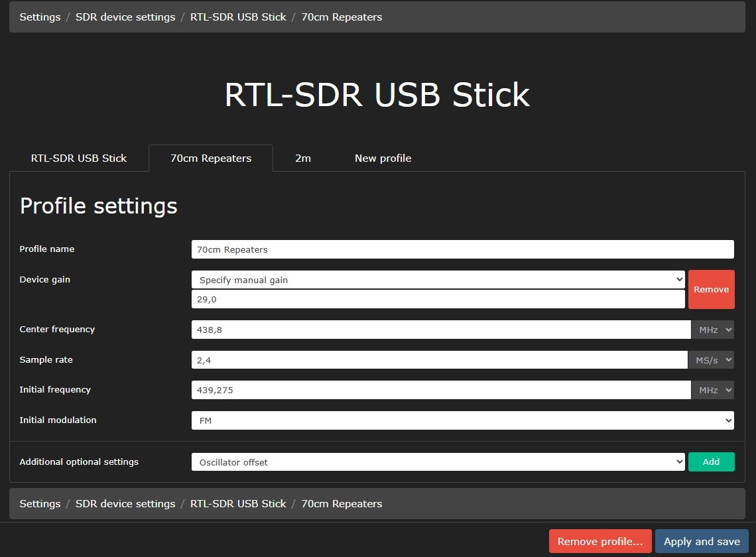The width and height of the screenshot is (756, 557).
Task: Remove the Device gain setting
Action: [x=711, y=289]
